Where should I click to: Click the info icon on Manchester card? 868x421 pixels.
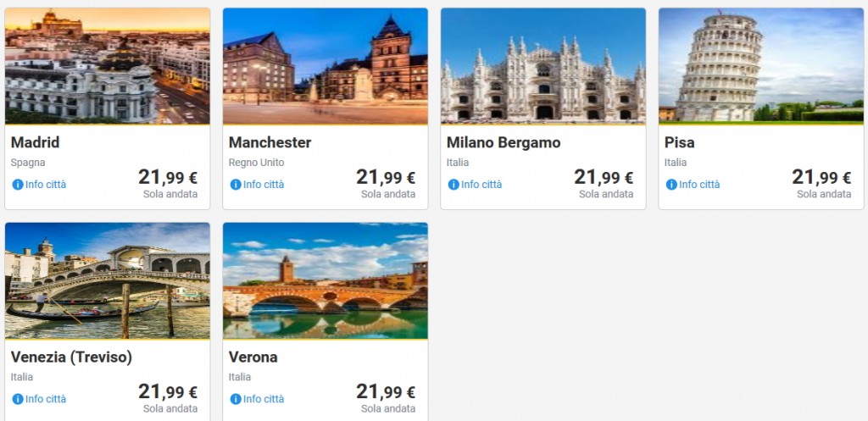[x=236, y=185]
